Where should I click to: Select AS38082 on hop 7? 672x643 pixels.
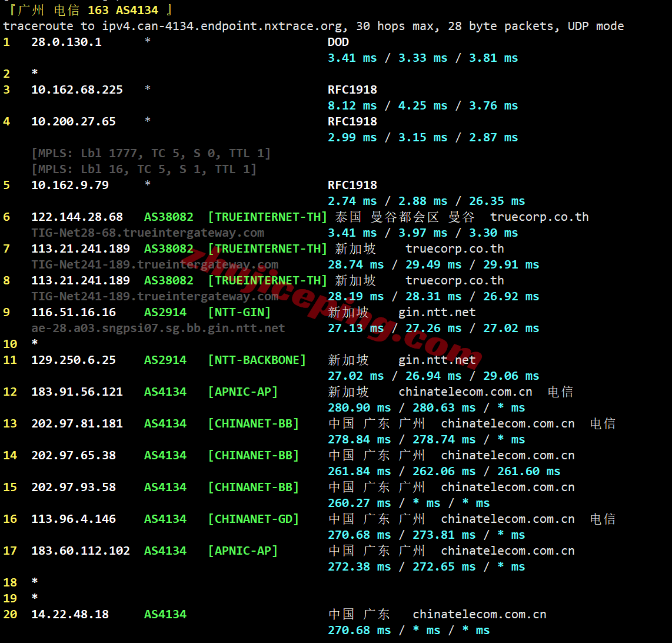tap(168, 248)
